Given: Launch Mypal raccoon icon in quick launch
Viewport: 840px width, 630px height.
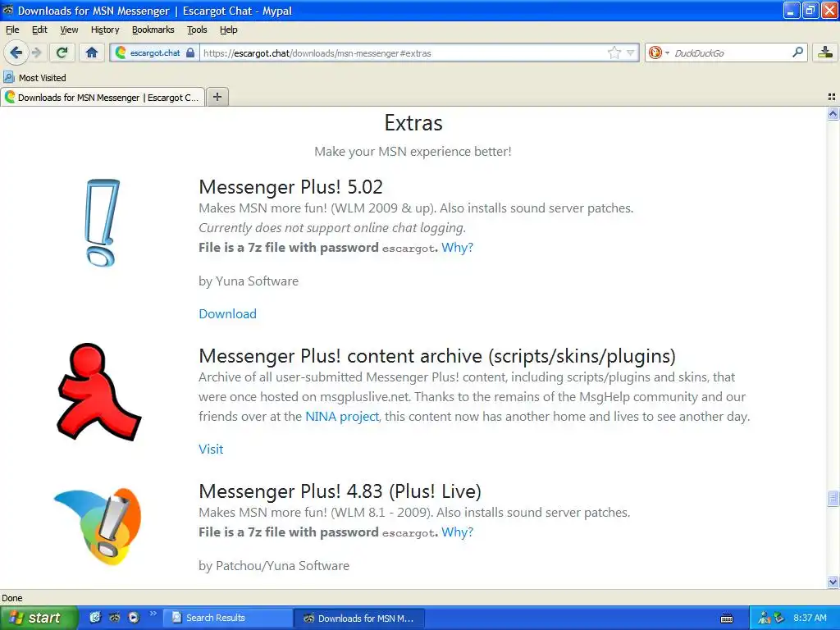Looking at the screenshot, I should point(114,618).
